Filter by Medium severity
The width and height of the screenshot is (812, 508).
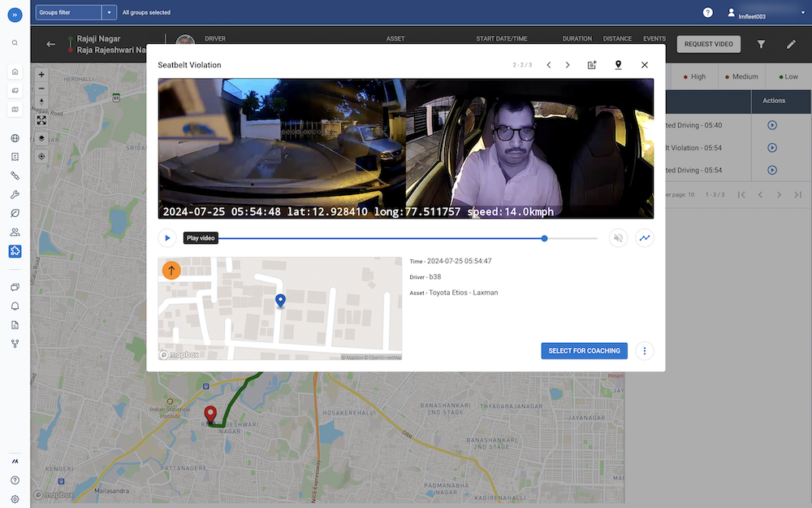coord(741,76)
